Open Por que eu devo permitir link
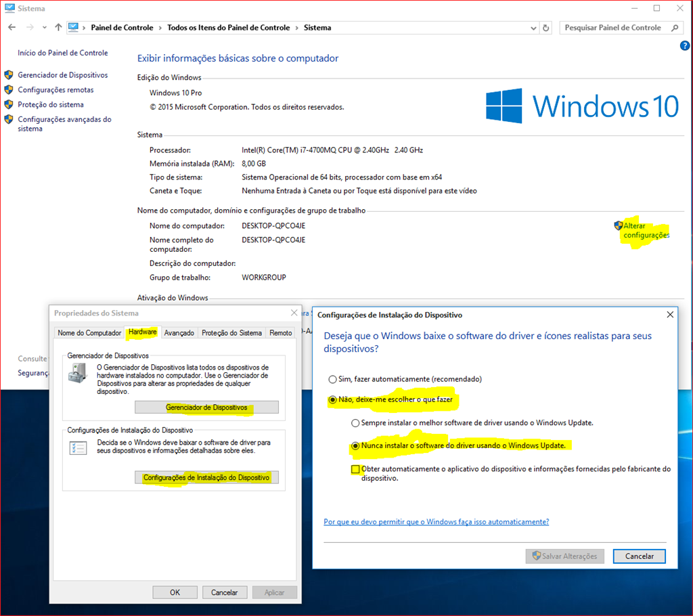 click(x=437, y=522)
